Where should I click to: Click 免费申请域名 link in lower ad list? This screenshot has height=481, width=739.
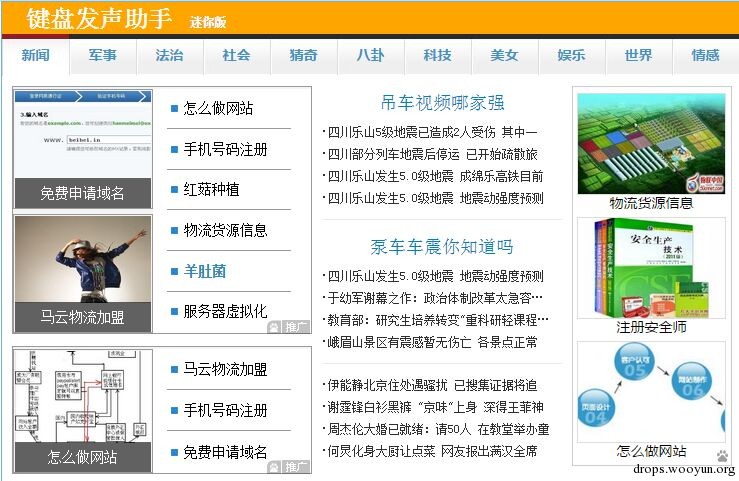coord(225,452)
